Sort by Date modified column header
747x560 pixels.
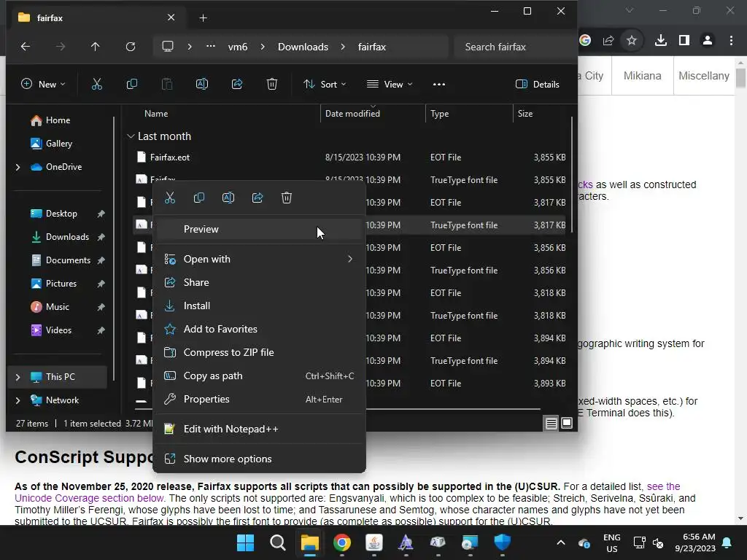click(373, 113)
